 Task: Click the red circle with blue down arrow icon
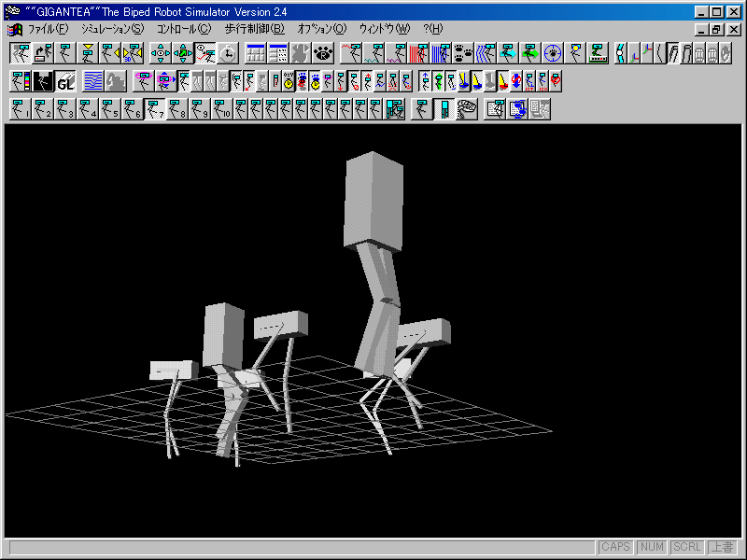pos(516,81)
